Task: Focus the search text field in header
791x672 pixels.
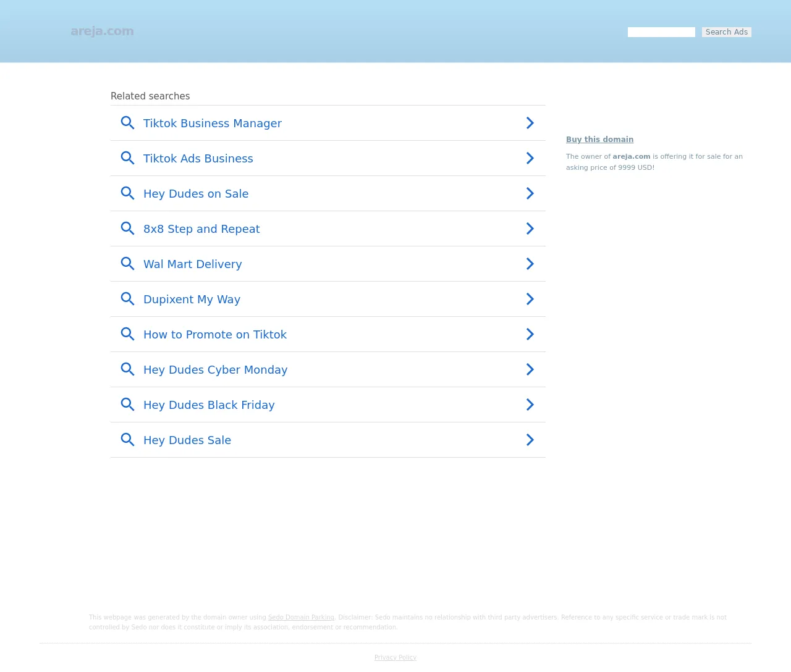Action: point(661,32)
